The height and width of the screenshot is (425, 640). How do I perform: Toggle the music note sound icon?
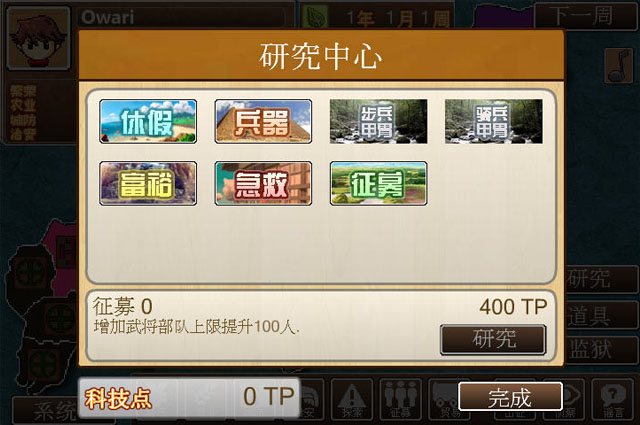619,65
